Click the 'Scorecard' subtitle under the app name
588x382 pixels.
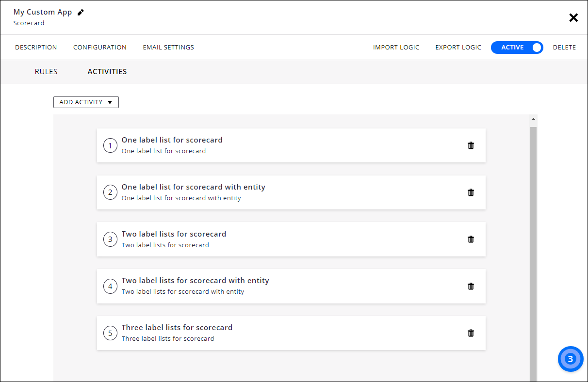(x=29, y=23)
